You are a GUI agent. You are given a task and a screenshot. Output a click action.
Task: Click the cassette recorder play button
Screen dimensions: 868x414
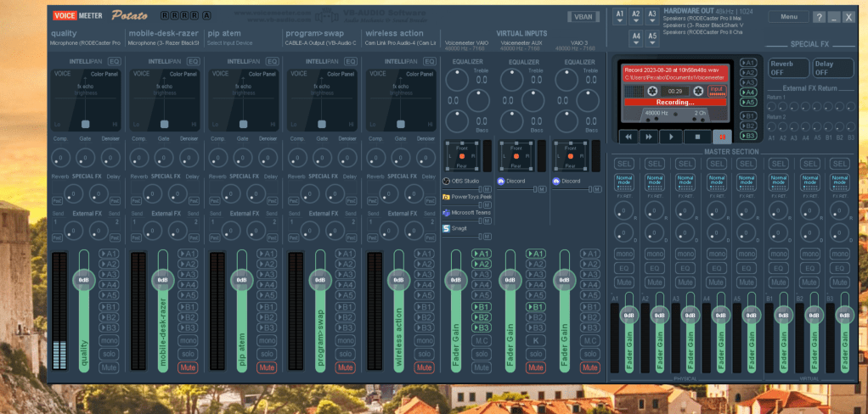point(671,136)
